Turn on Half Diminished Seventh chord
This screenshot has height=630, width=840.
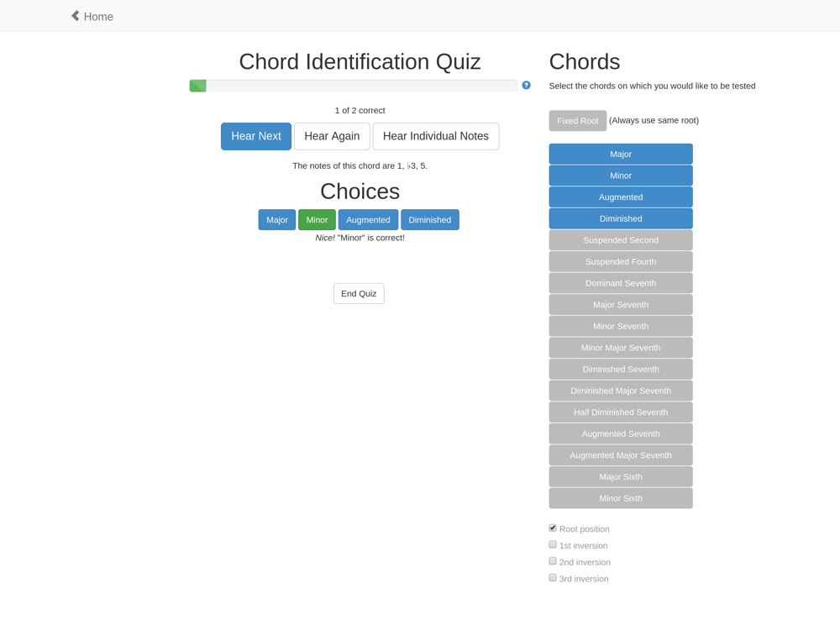(621, 412)
